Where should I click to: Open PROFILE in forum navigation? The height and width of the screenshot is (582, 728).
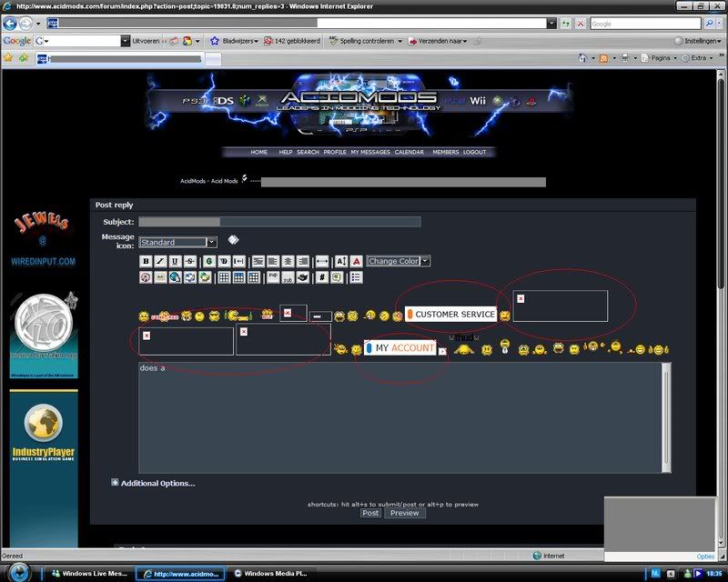coord(335,152)
